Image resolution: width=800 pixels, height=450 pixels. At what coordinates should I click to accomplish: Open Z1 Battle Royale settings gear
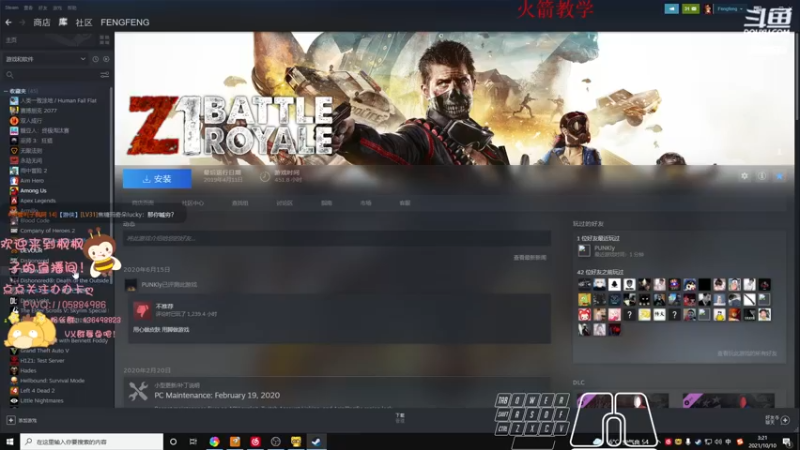pyautogui.click(x=744, y=176)
